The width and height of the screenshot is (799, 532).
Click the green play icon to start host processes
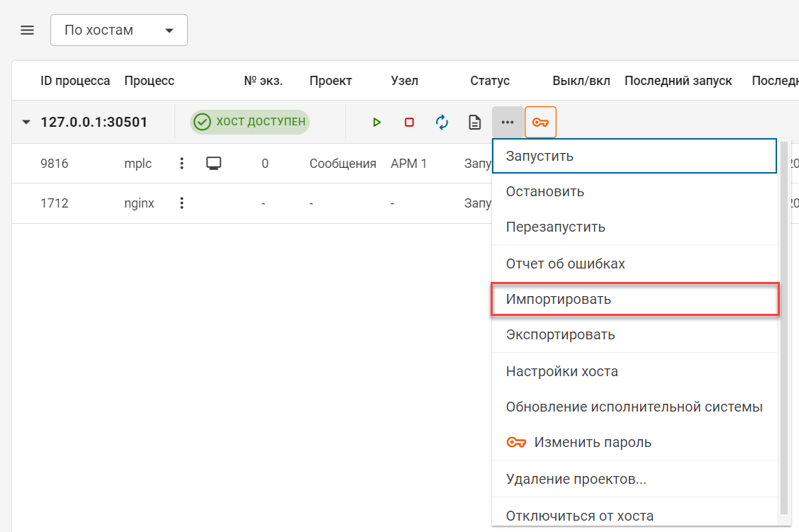point(376,122)
